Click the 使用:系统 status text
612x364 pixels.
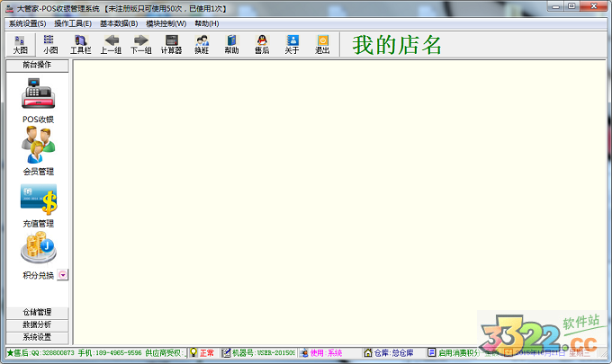tap(327, 353)
